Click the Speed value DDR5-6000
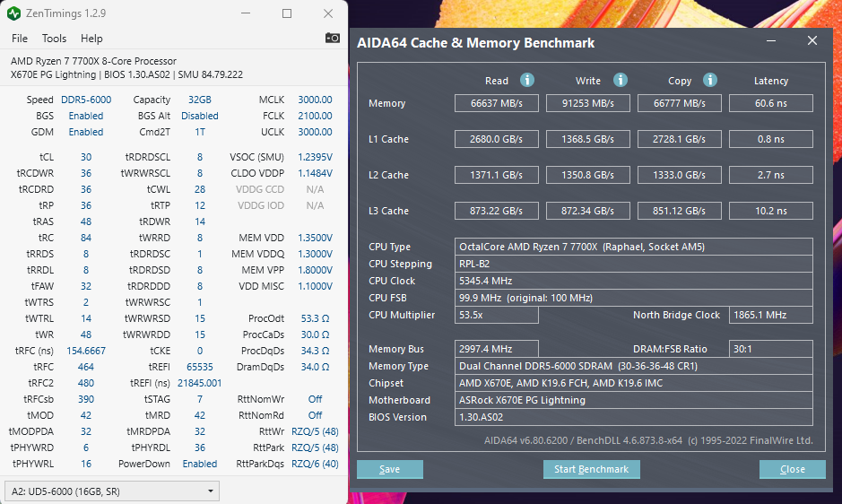The height and width of the screenshot is (504, 842). click(x=86, y=100)
